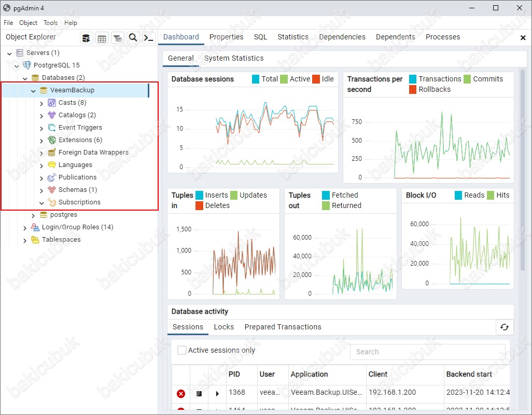Click the Publications node icon
532x415 pixels.
click(51, 177)
